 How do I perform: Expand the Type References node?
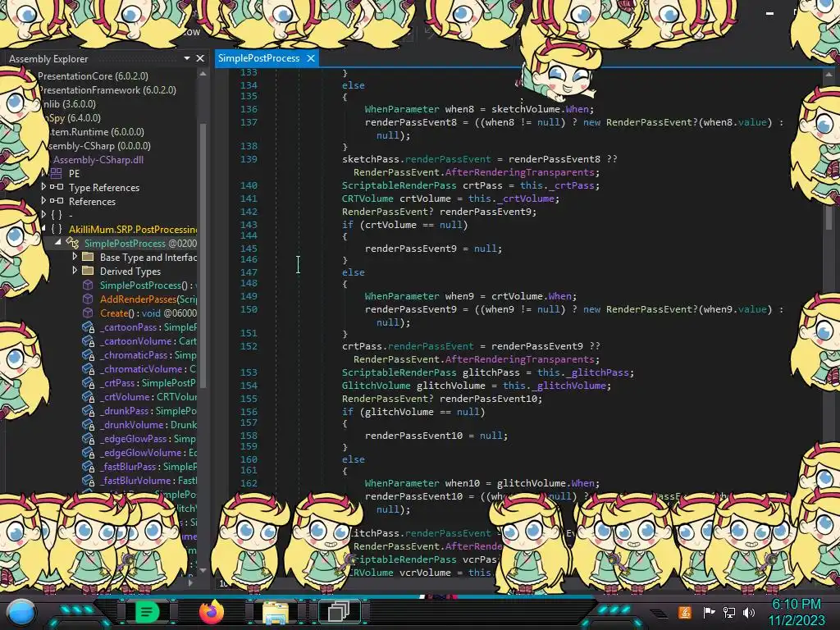tap(43, 186)
